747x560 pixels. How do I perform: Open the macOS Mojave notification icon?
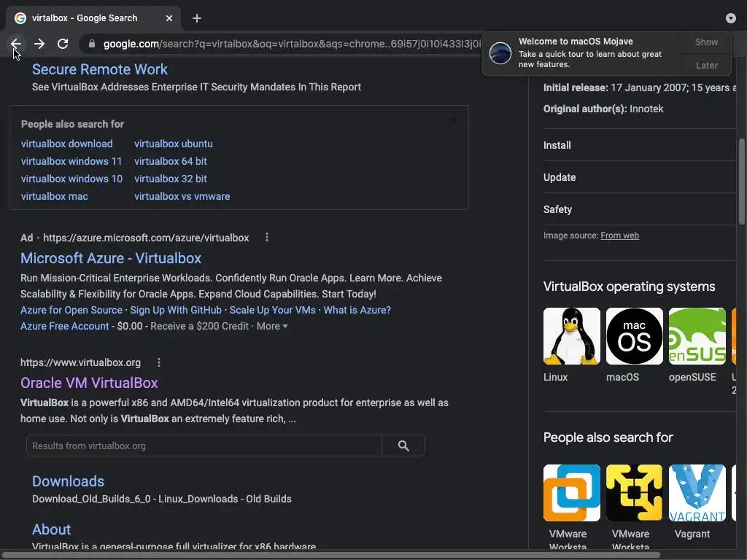pyautogui.click(x=500, y=52)
